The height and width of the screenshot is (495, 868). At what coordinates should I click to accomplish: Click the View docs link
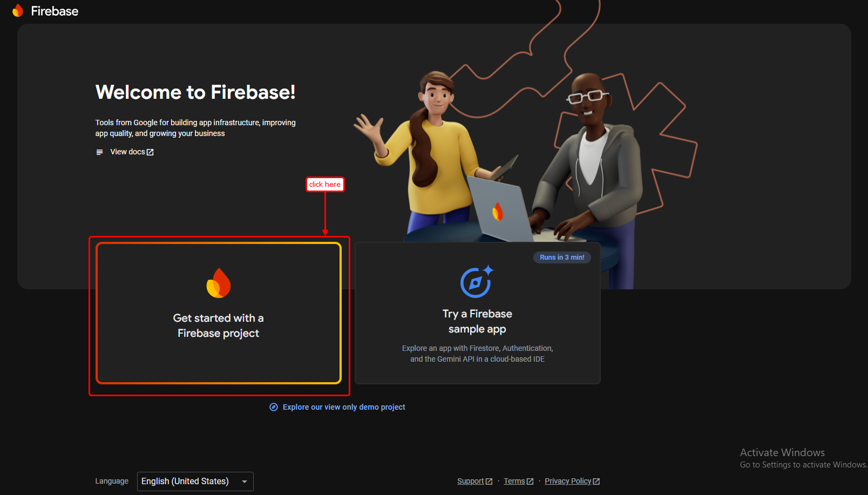click(x=127, y=152)
